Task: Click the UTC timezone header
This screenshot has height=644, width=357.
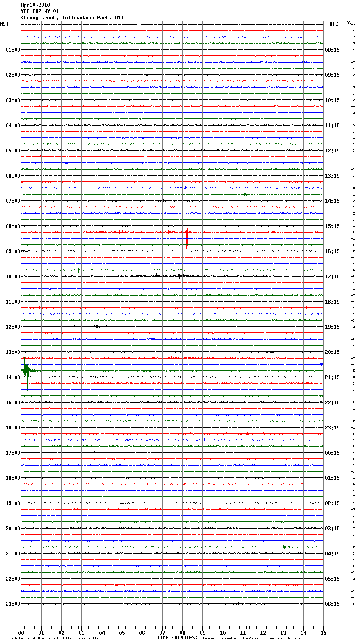Action: 334,24
